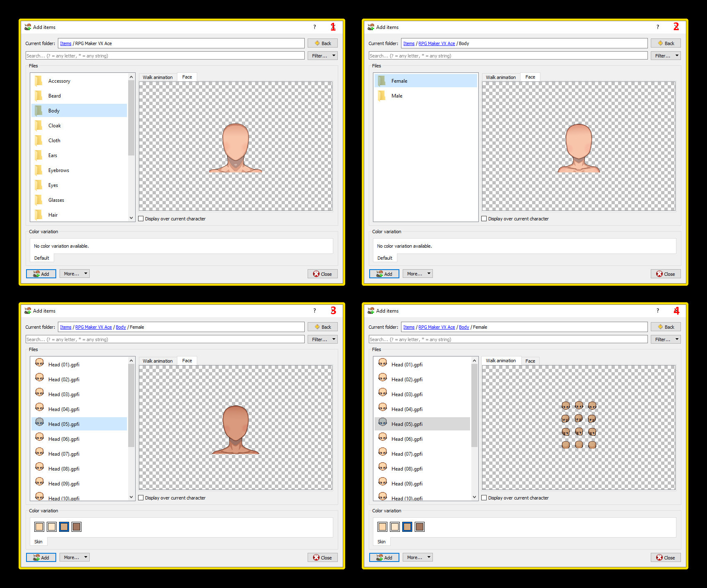Expand the Filter dropdown in window 3

[322, 339]
